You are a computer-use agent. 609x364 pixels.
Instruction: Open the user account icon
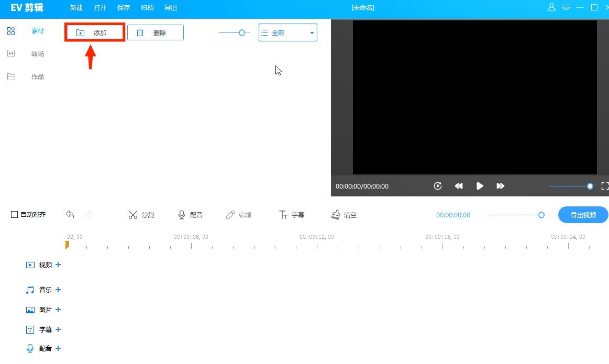(551, 7)
